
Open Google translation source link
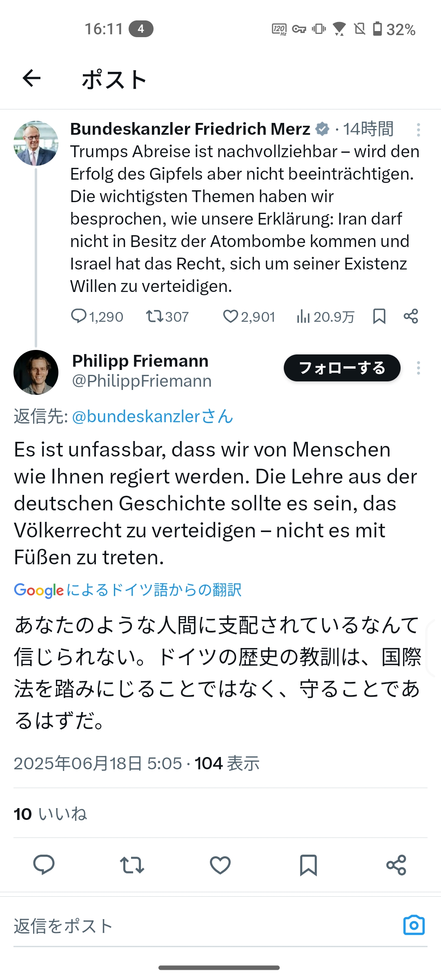128,590
